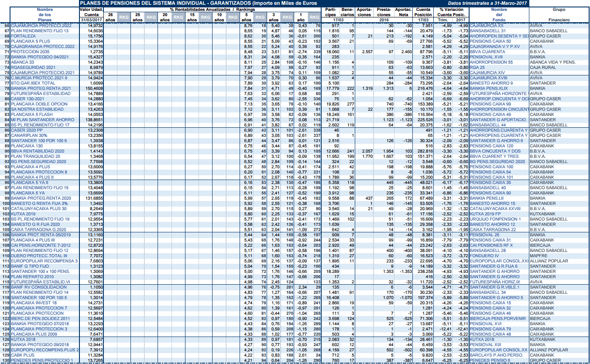
Task: Click the '26 años' column header
Action: pos(110,17)
